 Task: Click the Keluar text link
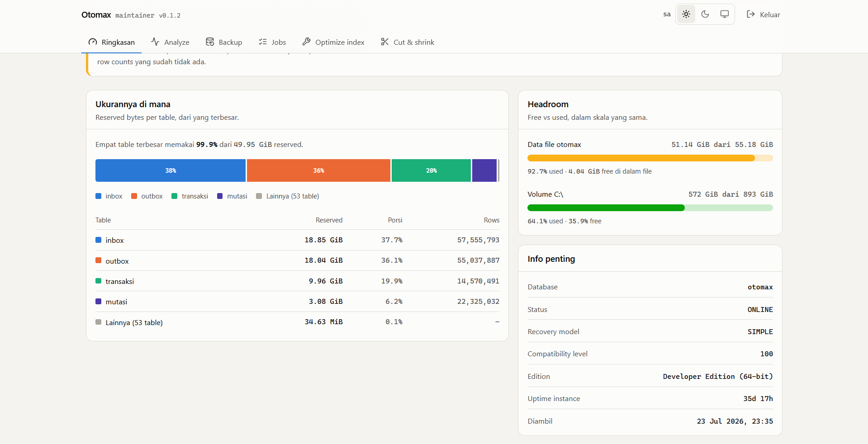[x=770, y=15]
